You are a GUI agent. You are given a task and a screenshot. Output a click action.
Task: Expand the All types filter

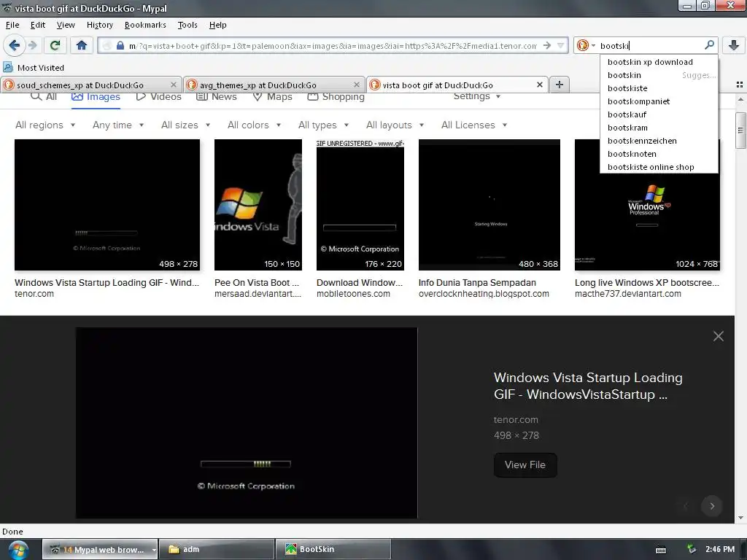tap(323, 125)
